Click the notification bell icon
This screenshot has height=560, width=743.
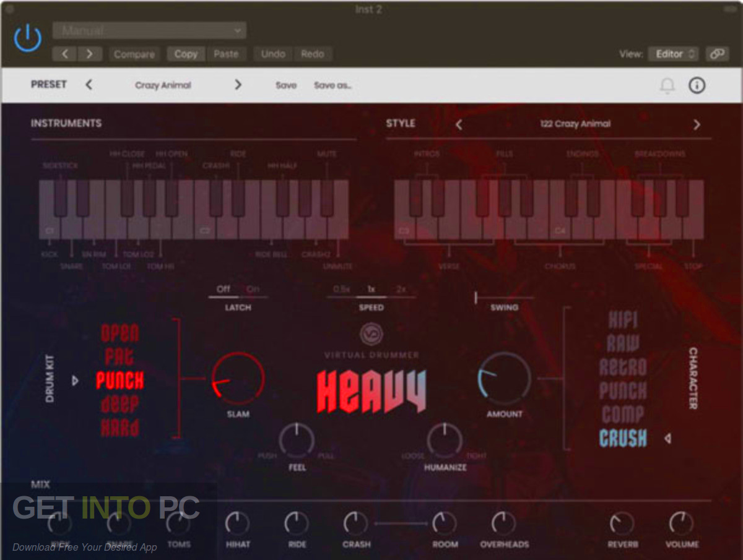click(667, 86)
